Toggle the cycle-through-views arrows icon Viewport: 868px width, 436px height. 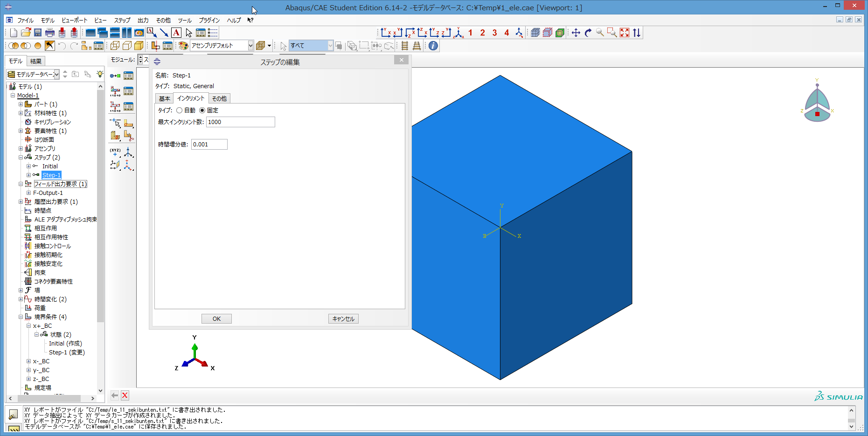[636, 33]
